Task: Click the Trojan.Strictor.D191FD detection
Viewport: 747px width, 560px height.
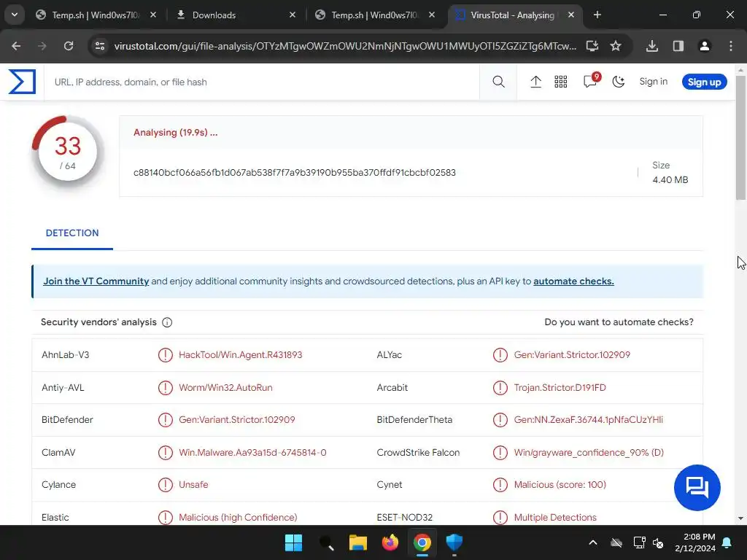Action: 560,388
